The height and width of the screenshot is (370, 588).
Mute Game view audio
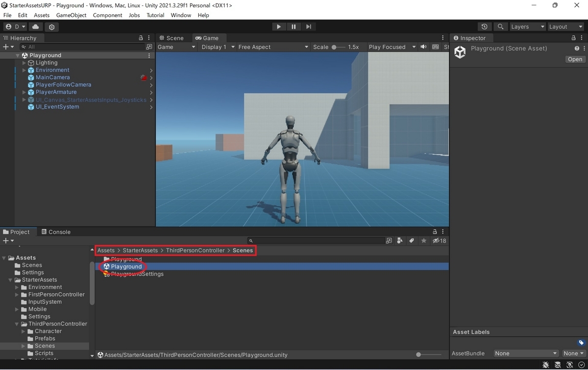tap(423, 47)
